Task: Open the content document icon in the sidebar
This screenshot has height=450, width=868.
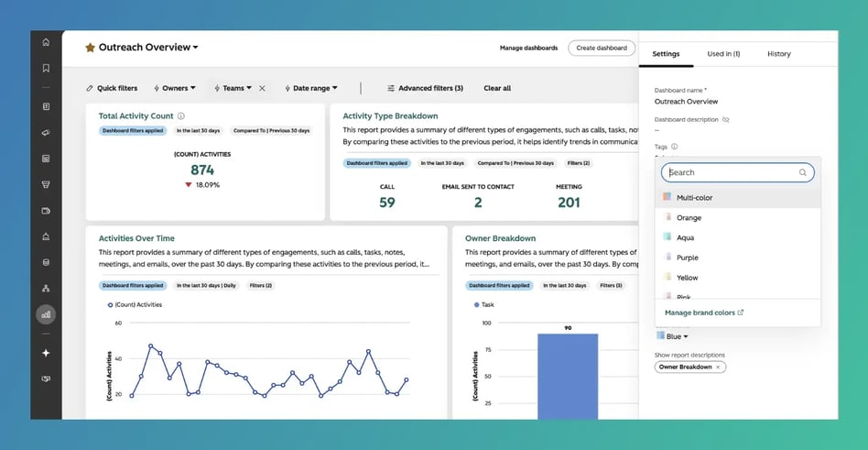Action: pyautogui.click(x=46, y=159)
